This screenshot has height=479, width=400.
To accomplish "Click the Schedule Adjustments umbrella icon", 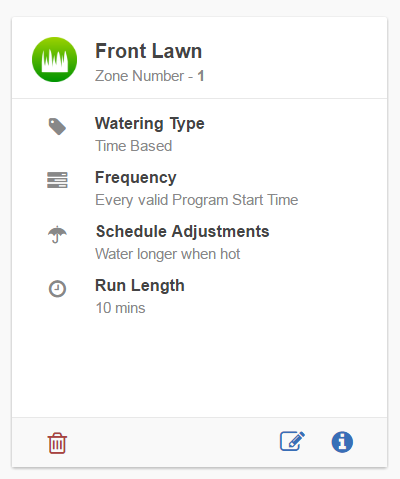I will (x=57, y=235).
